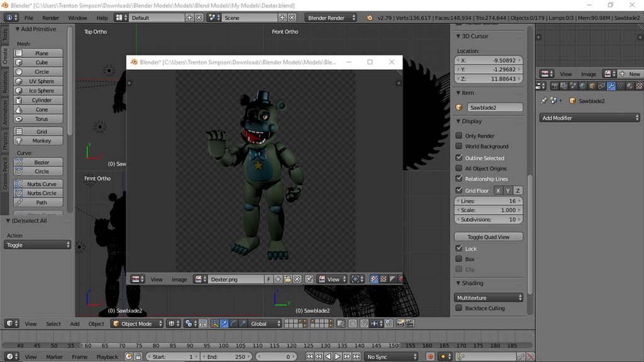Screen dimensions: 644x362
Task: Toggle the Z grid axis button
Action: [x=518, y=191]
